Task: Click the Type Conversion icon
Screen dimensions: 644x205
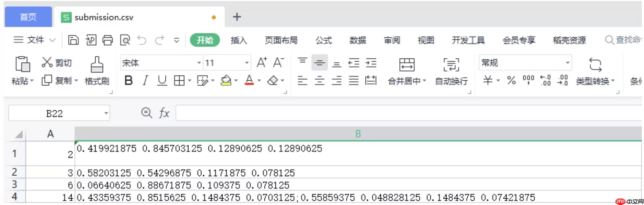Action: pyautogui.click(x=595, y=65)
